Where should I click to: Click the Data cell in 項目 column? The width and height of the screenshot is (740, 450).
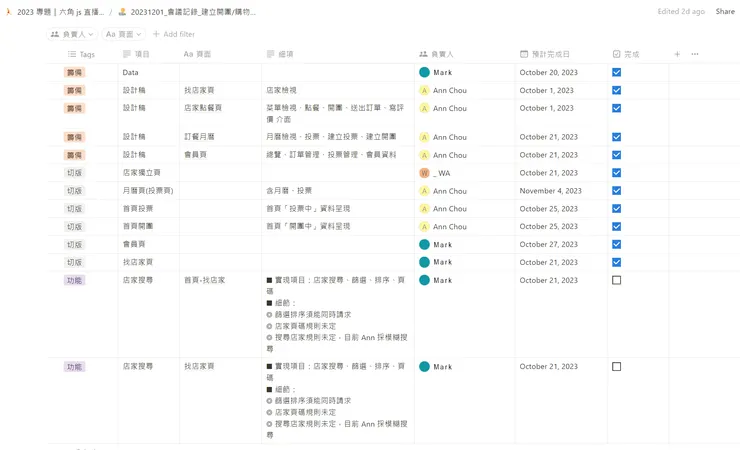(x=149, y=72)
